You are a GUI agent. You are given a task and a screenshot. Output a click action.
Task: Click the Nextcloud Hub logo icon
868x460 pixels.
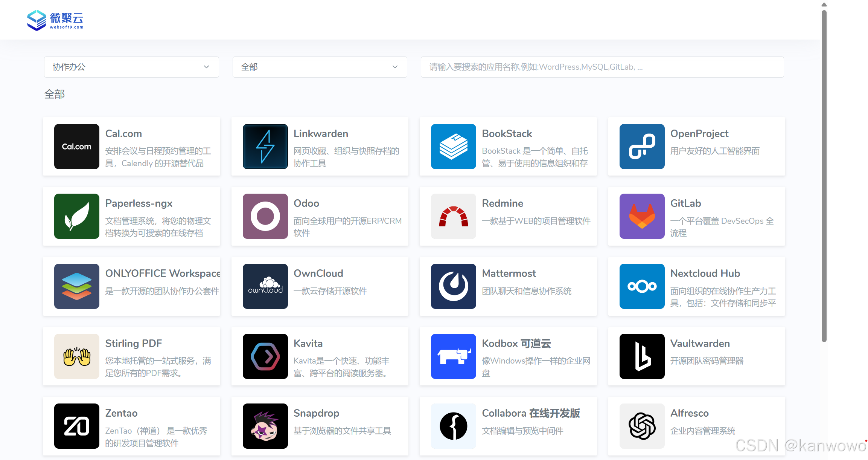point(642,286)
